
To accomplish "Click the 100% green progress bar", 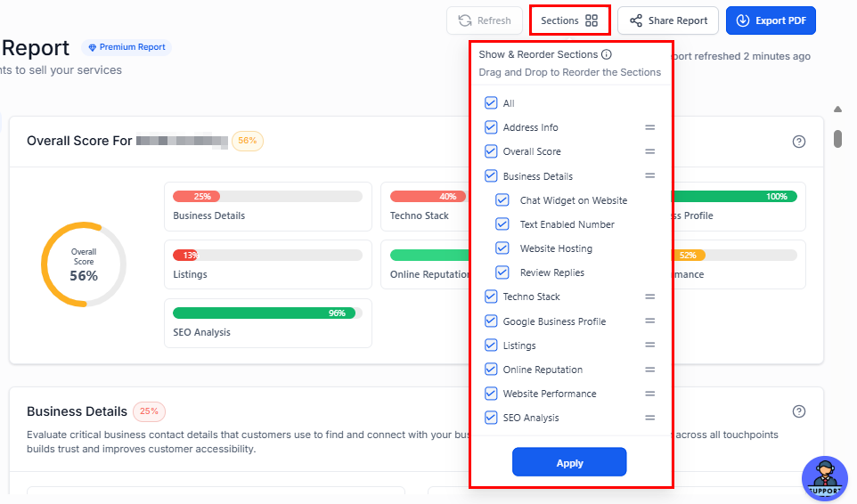I will coord(734,197).
